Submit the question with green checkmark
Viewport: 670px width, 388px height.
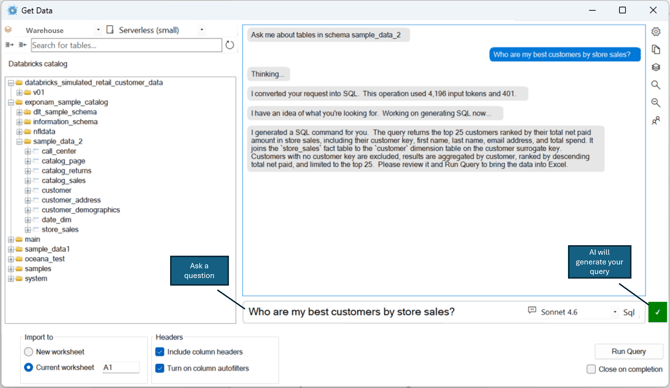tap(657, 312)
